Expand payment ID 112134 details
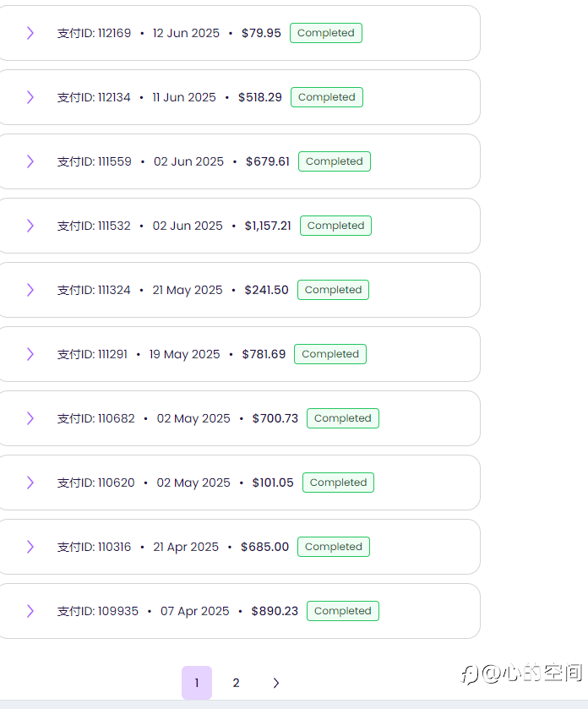This screenshot has width=588, height=709. click(30, 97)
